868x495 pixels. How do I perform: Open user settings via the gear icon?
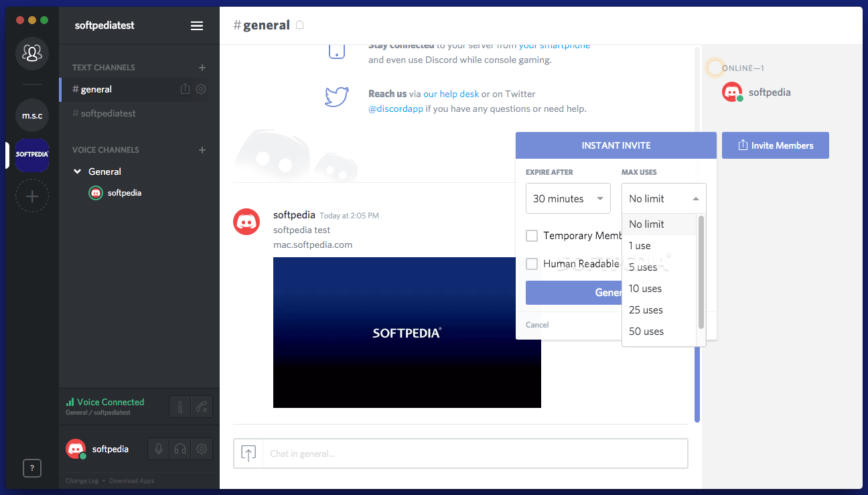pos(202,448)
